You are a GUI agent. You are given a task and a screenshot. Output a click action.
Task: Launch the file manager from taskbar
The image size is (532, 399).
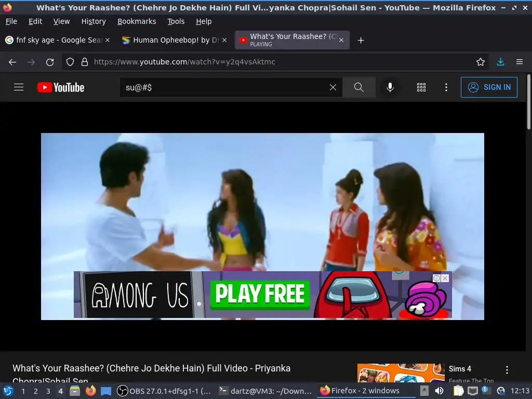tap(75, 391)
